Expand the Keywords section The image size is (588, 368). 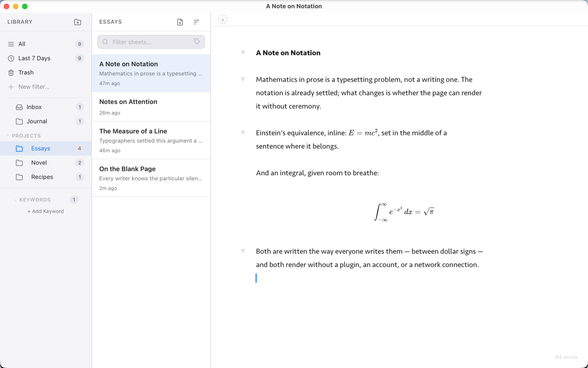[15, 200]
